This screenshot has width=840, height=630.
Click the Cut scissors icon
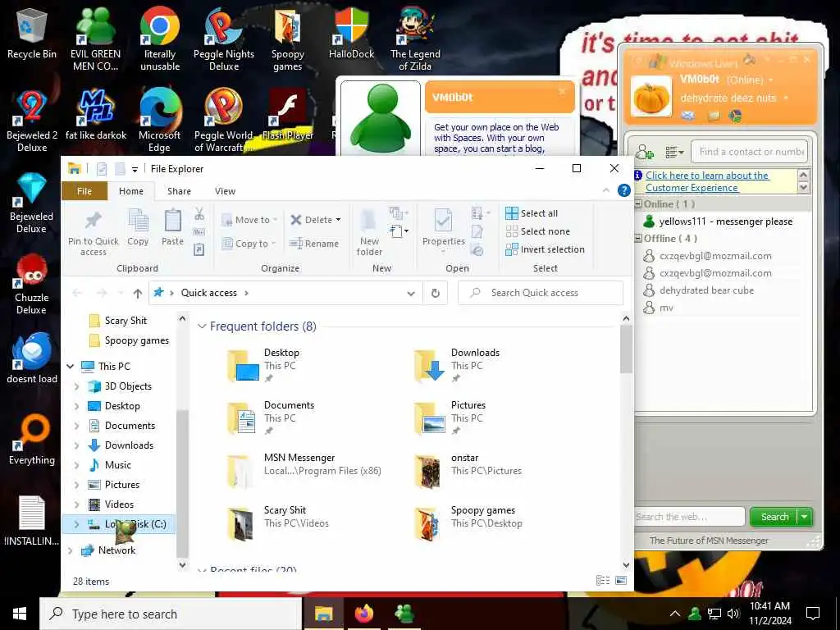point(199,214)
